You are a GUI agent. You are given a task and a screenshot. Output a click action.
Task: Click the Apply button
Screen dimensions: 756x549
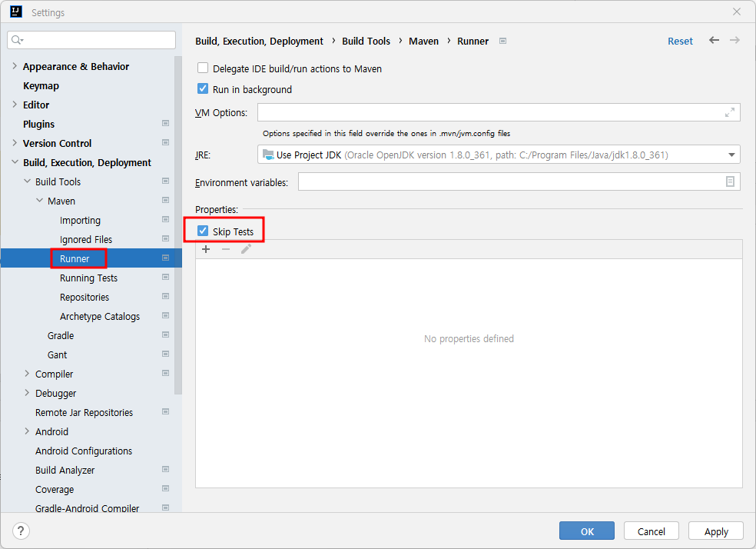(715, 531)
